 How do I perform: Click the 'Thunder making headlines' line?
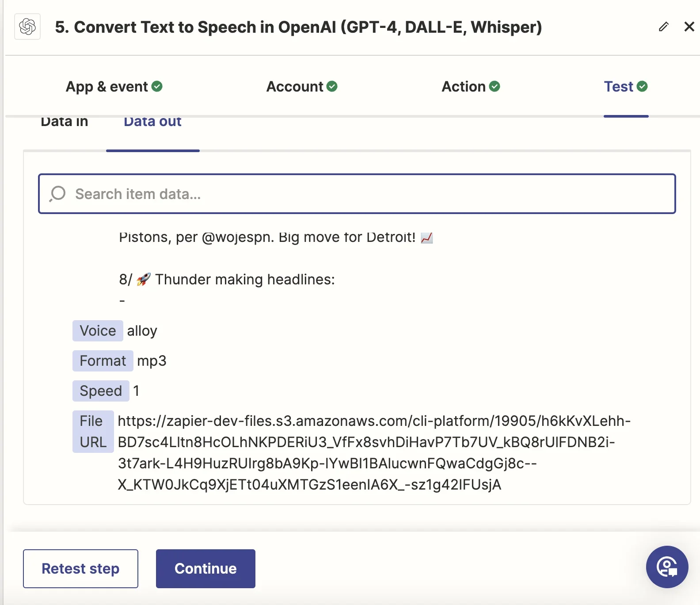click(x=227, y=280)
